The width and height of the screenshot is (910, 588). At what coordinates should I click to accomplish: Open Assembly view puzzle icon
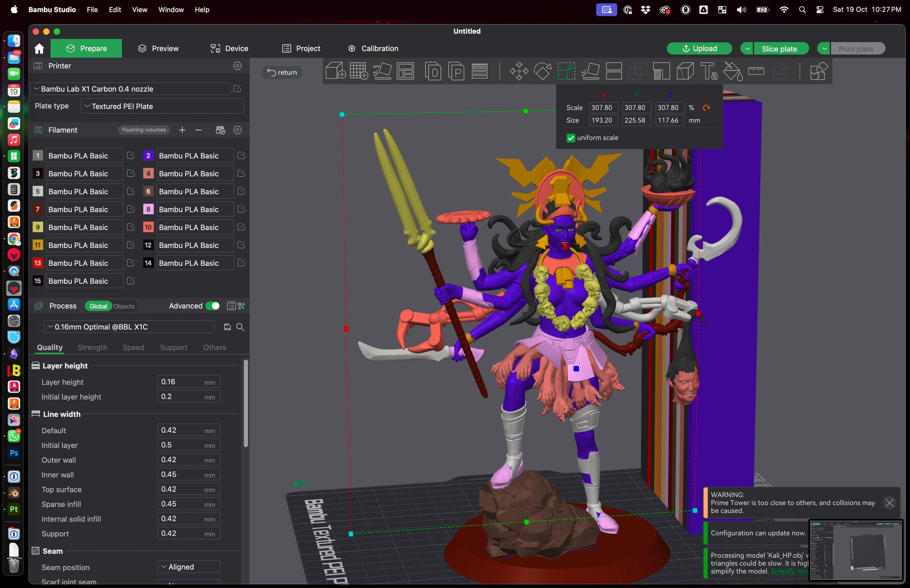[x=818, y=72]
